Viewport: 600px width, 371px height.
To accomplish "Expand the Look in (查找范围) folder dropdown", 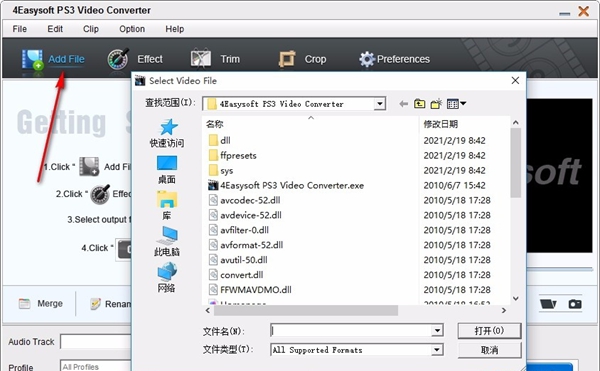I will [380, 104].
